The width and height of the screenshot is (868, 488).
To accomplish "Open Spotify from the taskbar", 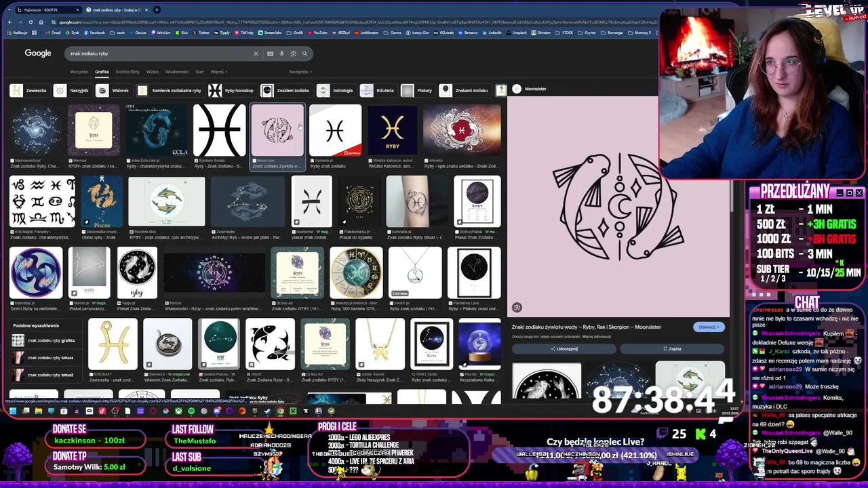I will [191, 411].
